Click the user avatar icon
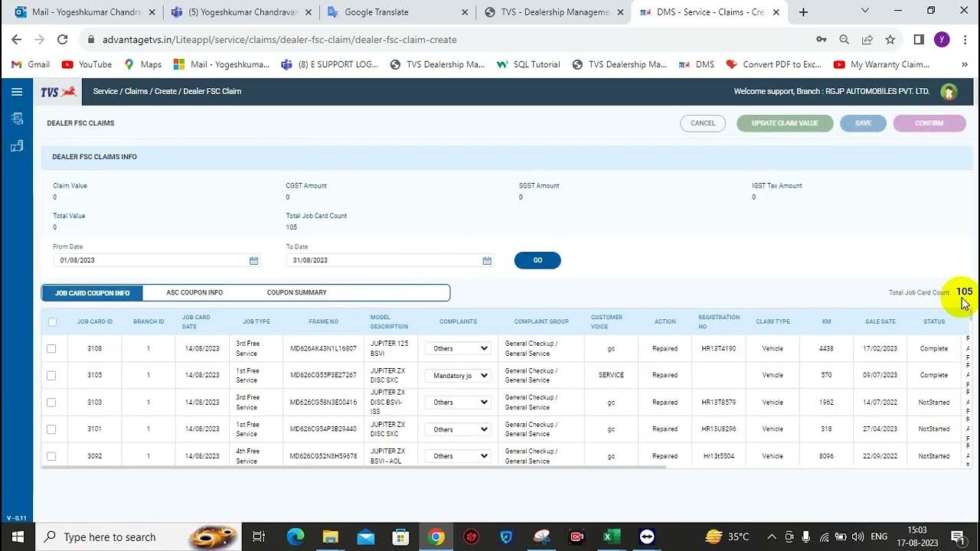Viewport: 980px width, 551px height. 949,92
